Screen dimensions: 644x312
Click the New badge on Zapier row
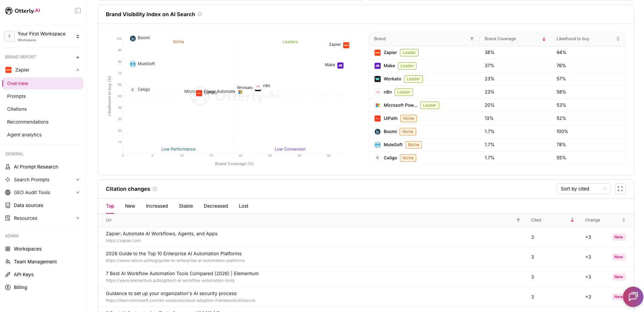619,237
